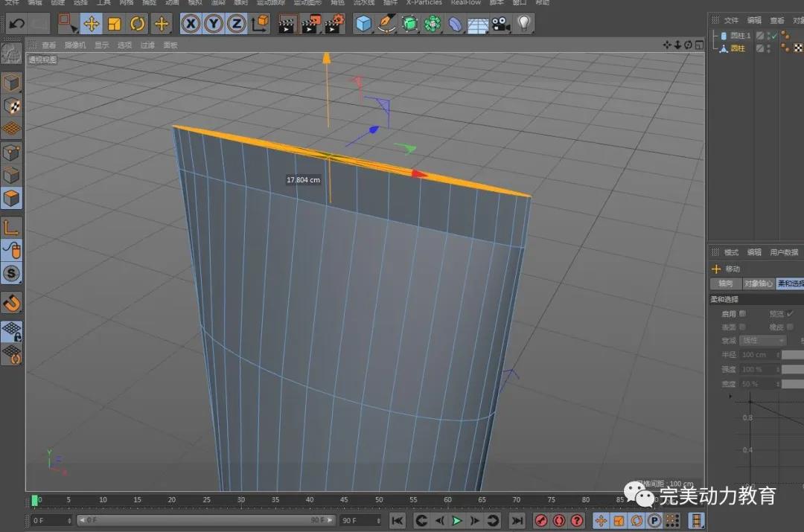The image size is (804, 532).
Task: Select the Rotate tool
Action: [138, 24]
